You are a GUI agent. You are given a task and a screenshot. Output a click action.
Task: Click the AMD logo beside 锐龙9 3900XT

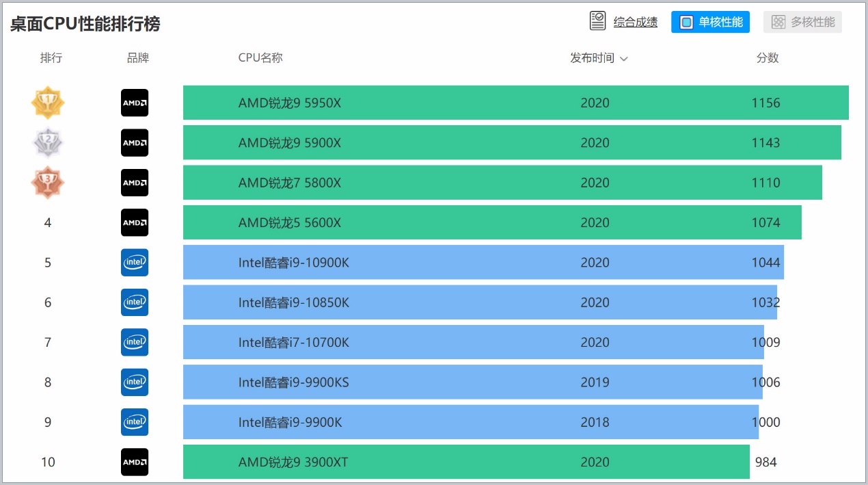pyautogui.click(x=134, y=462)
